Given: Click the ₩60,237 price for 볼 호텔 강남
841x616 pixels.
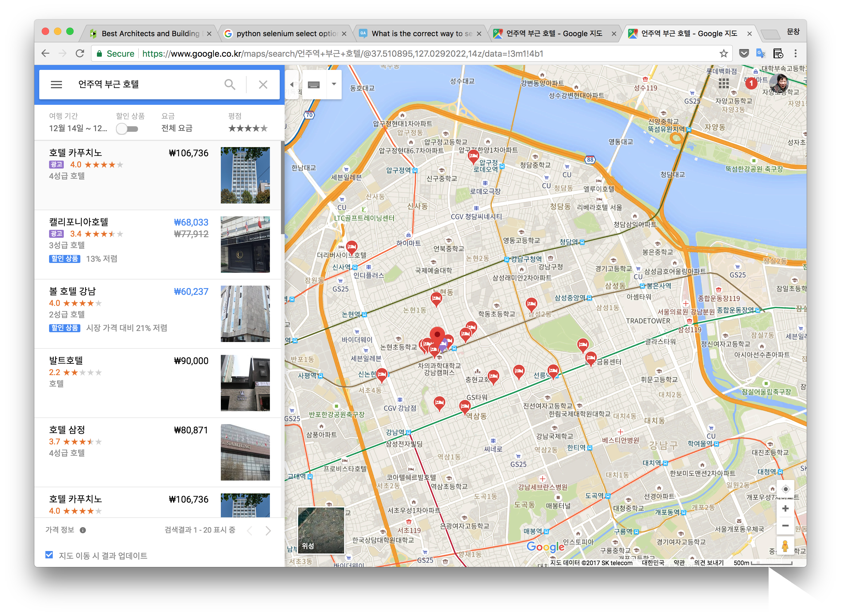Looking at the screenshot, I should coord(191,291).
